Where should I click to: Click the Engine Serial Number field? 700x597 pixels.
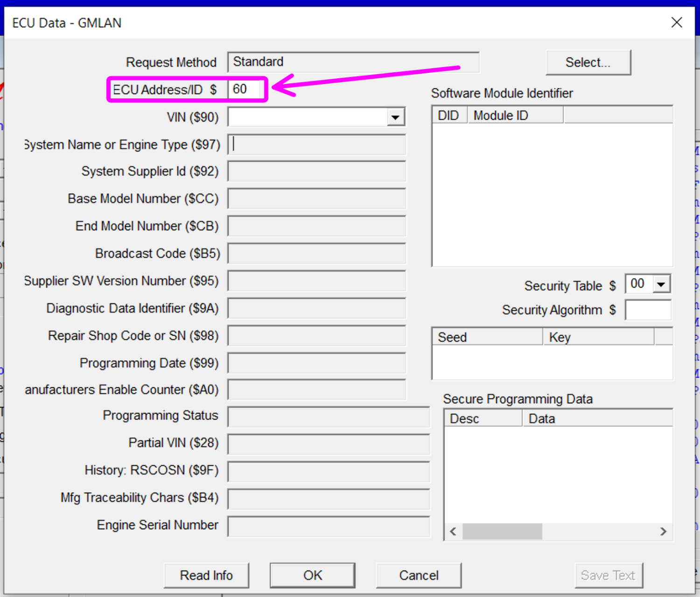[x=329, y=526]
